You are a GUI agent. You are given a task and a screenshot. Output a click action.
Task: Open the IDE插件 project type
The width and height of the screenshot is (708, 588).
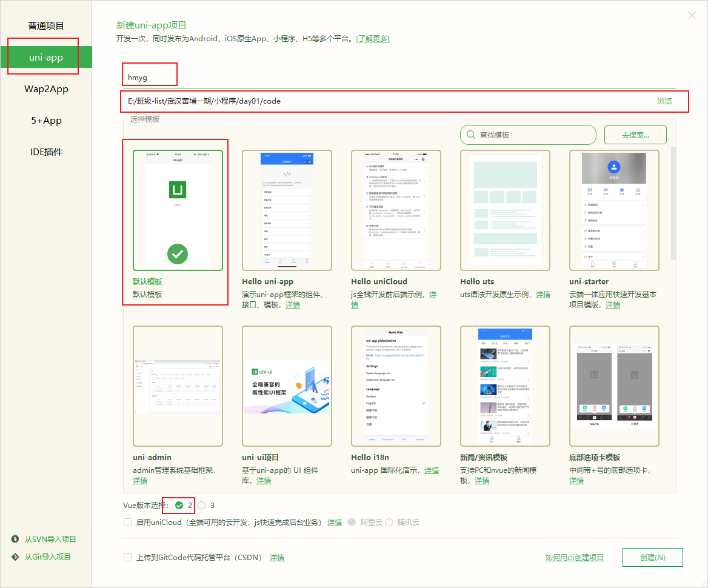(x=45, y=152)
